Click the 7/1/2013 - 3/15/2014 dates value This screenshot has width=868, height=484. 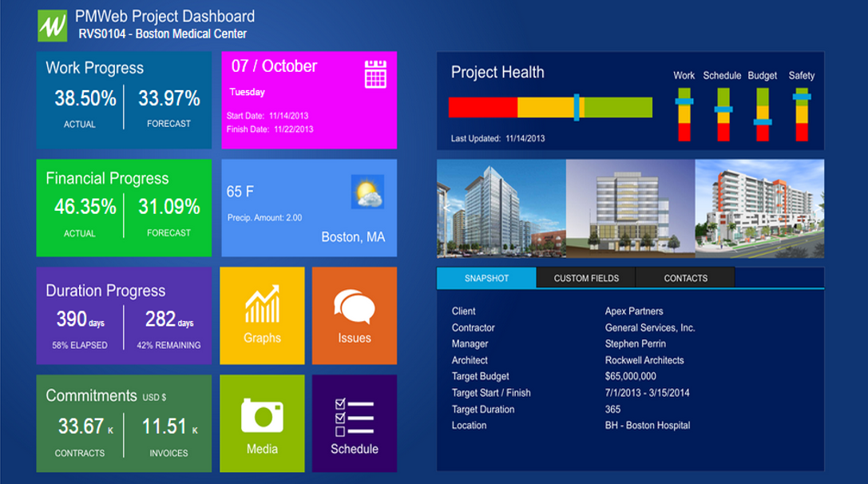[x=647, y=393]
